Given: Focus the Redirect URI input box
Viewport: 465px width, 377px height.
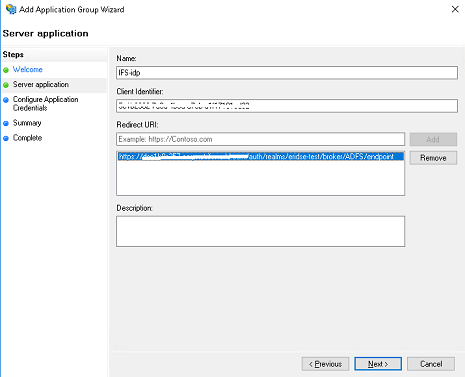Looking at the screenshot, I should click(261, 139).
